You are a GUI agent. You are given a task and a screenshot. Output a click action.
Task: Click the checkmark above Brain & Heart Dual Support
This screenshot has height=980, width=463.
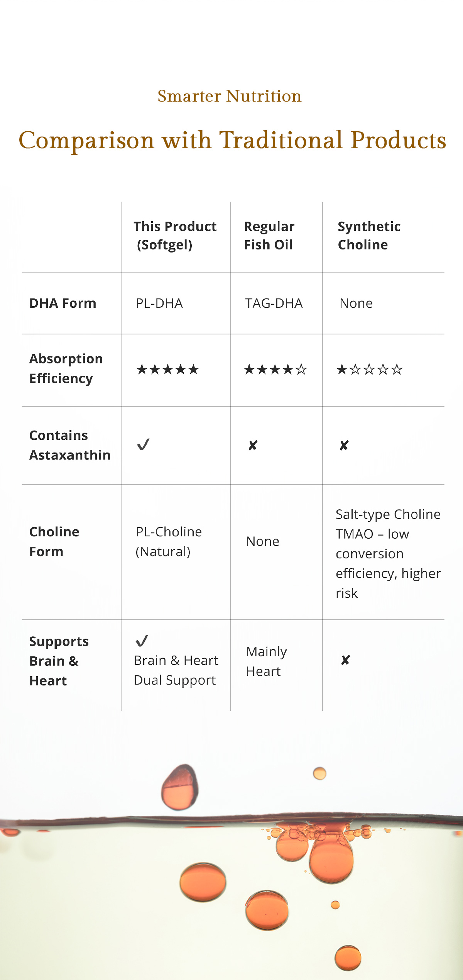coord(142,641)
